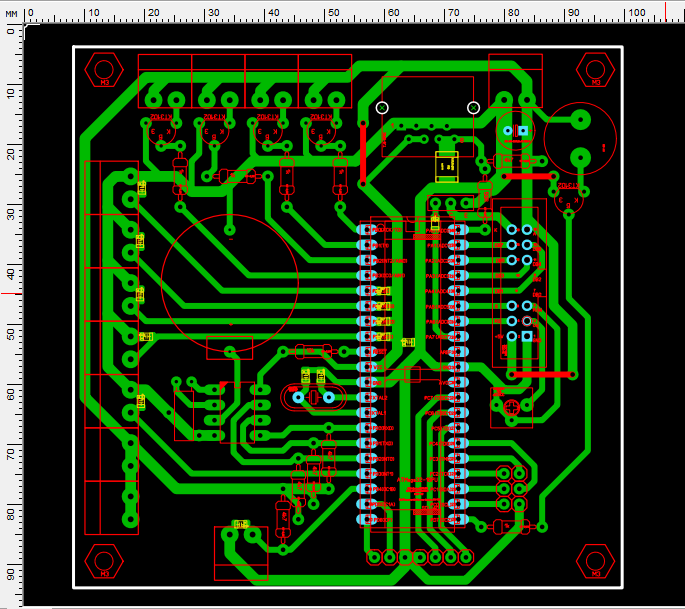
Task: Select the top-right M3 mounting hole
Action: (x=596, y=68)
